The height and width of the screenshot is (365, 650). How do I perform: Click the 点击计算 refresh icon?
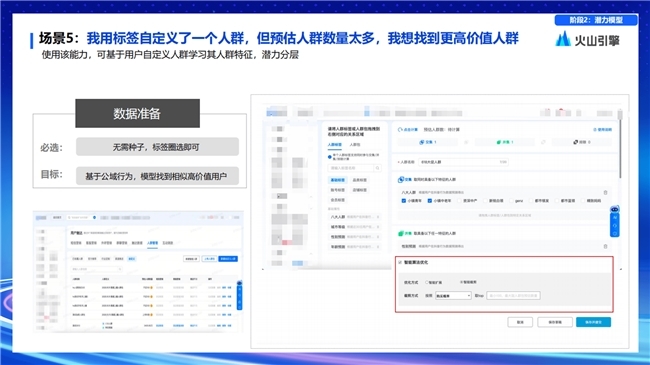click(400, 130)
